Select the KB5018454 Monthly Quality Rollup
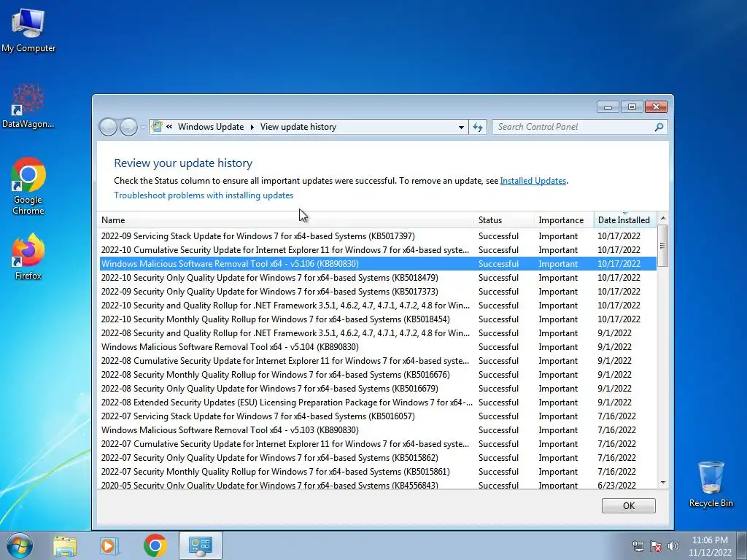The width and height of the screenshot is (747, 560). coord(378,319)
